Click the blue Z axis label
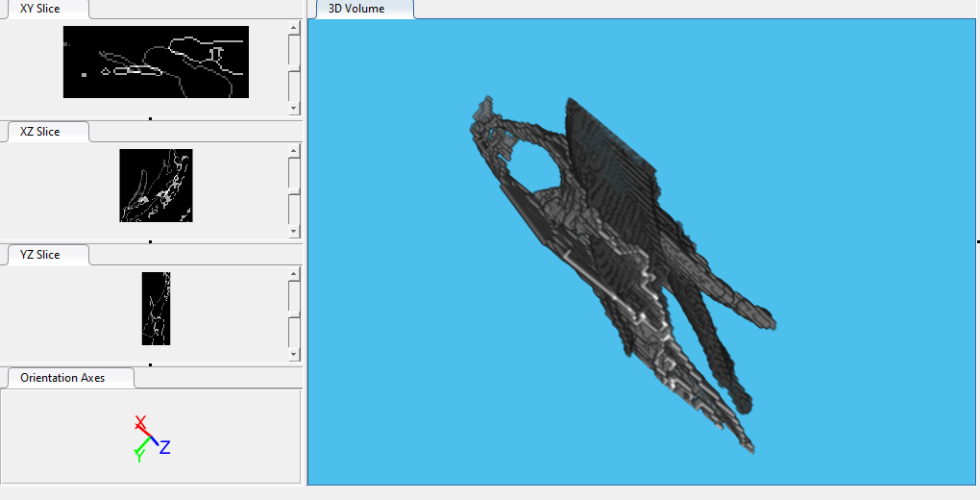 click(165, 447)
